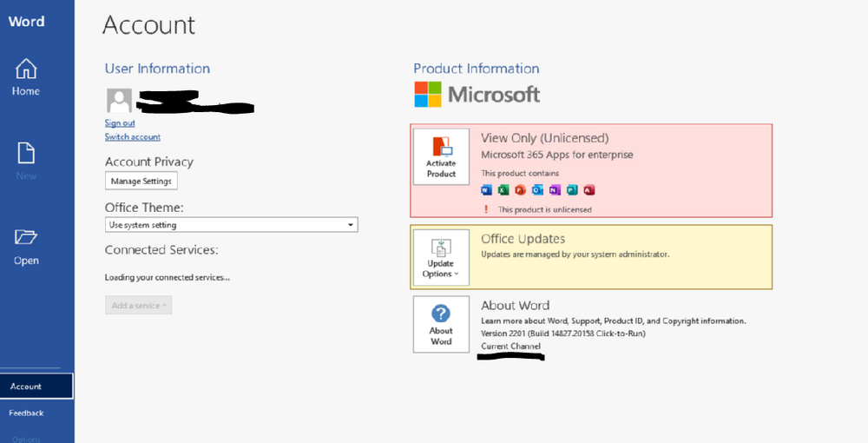Screen dimensions: 868x443
Task: Click the 'User Information' heading
Action: pos(157,69)
